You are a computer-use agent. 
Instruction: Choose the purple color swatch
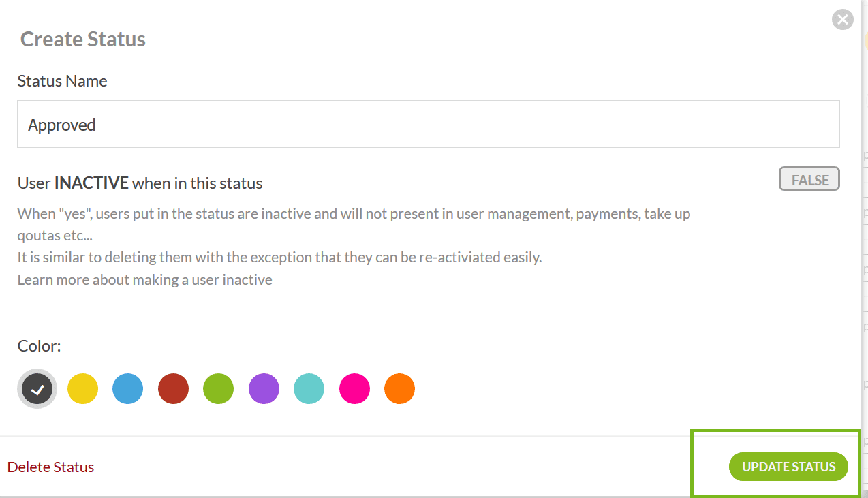tap(264, 389)
